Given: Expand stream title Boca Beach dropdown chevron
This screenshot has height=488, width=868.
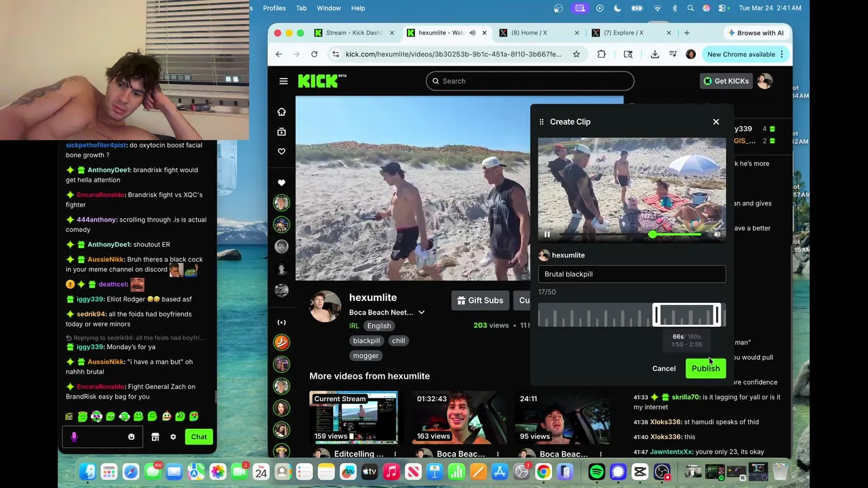Looking at the screenshot, I should [x=421, y=312].
